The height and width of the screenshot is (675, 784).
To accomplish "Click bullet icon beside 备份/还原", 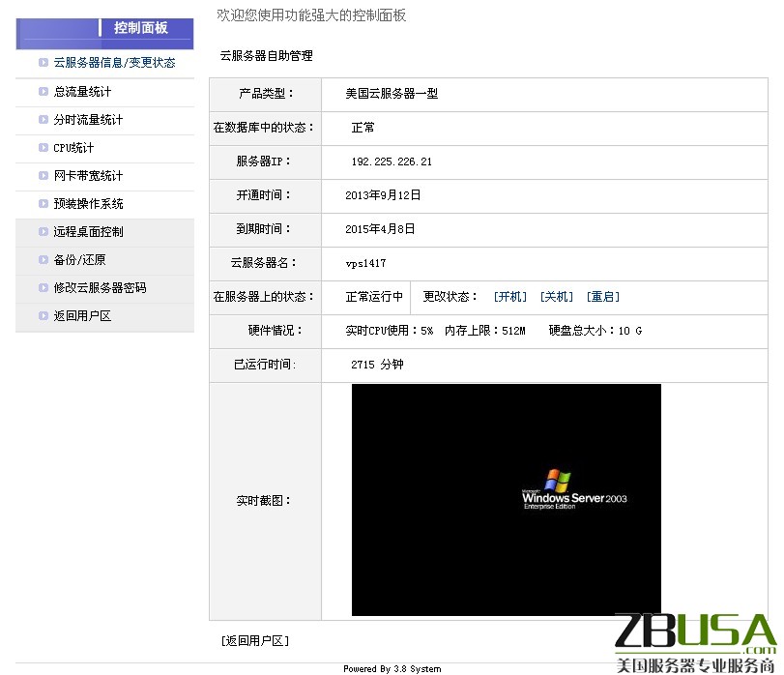I will pos(44,259).
